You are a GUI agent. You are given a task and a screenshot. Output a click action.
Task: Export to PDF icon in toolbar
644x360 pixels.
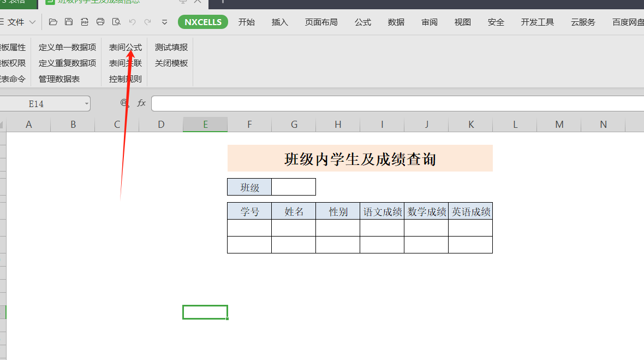point(85,22)
